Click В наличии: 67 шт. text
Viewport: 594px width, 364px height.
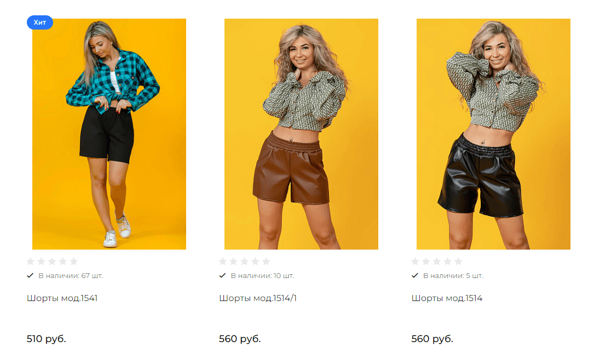click(x=71, y=276)
